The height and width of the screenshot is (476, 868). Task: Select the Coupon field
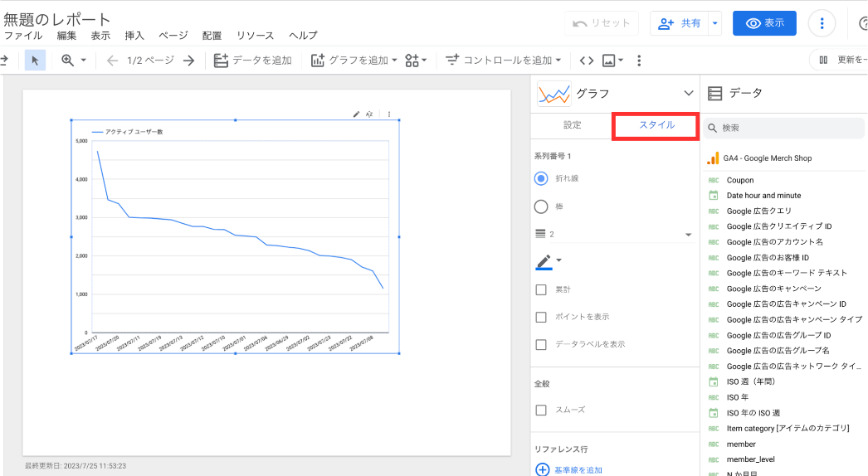pyautogui.click(x=740, y=181)
